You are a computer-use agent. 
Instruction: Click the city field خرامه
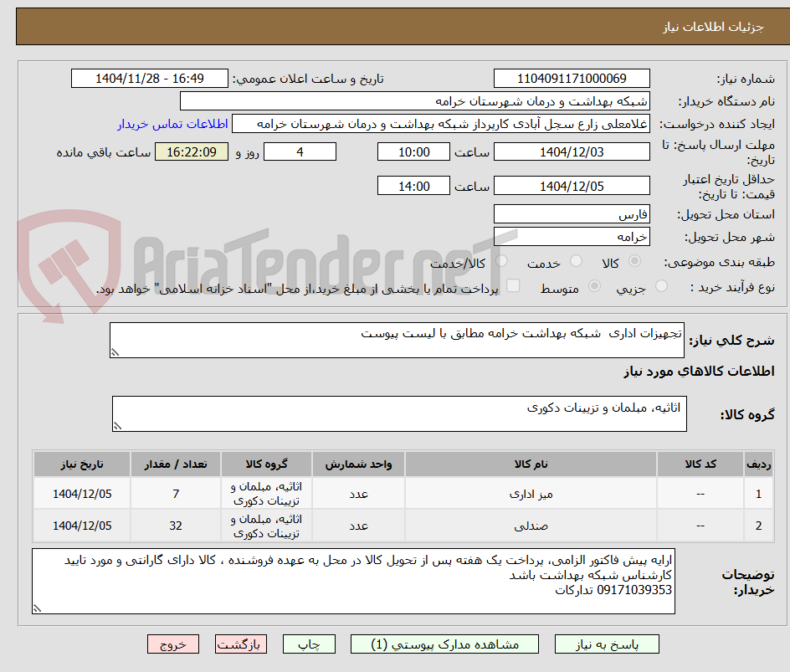pos(572,237)
